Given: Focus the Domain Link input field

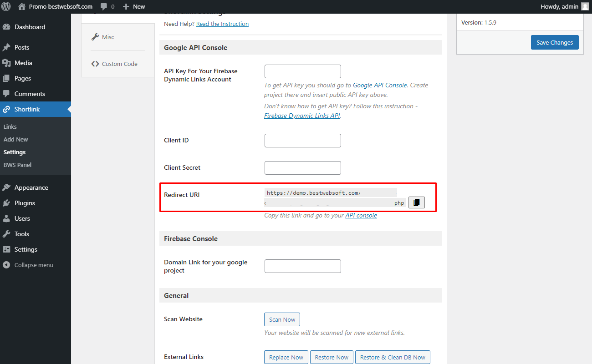Looking at the screenshot, I should tap(303, 266).
